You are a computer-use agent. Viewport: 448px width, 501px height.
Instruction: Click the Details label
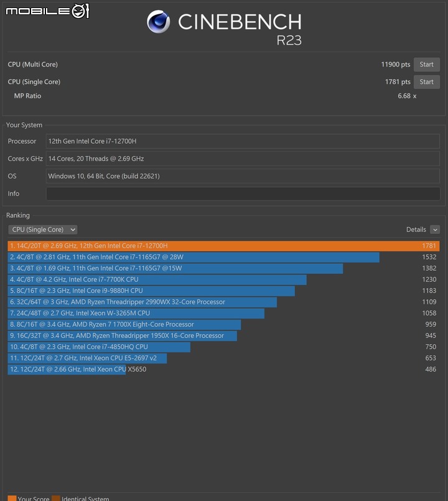416,230
